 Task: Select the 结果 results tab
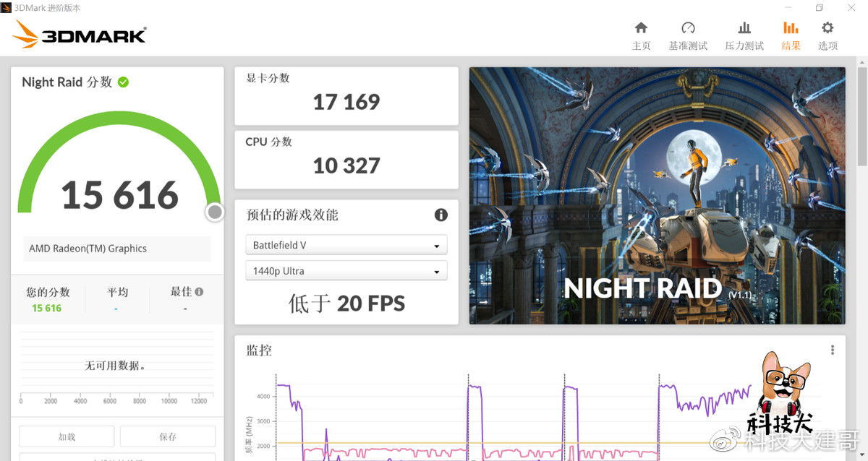[x=791, y=36]
